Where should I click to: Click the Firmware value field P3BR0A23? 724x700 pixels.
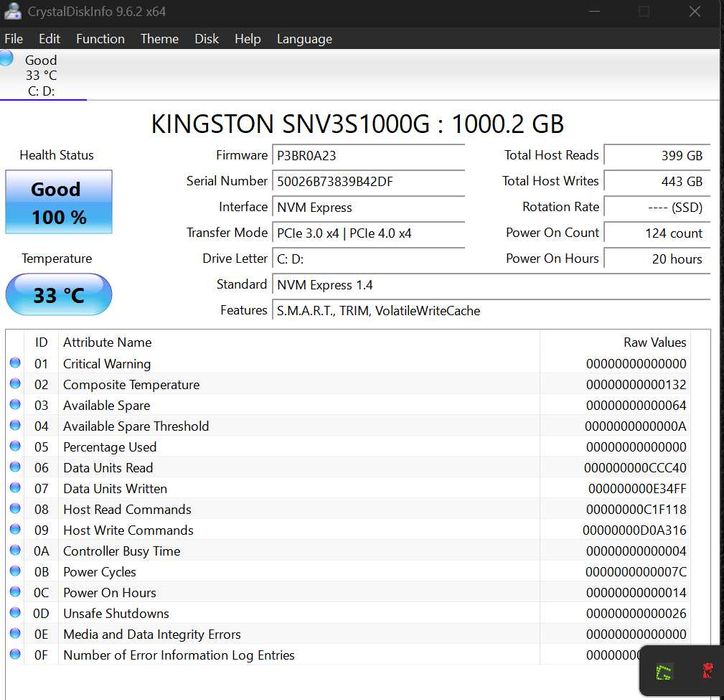369,155
